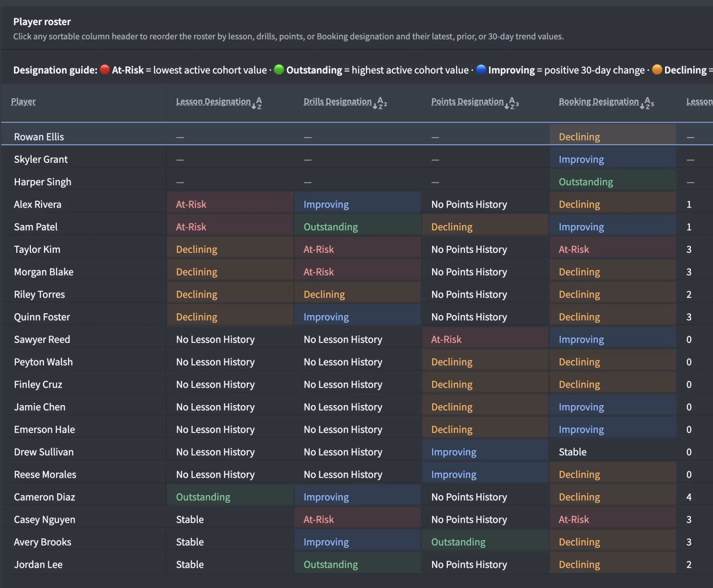Viewport: 713px width, 588px height.
Task: Sort by Drills Designation column header
Action: tap(337, 102)
